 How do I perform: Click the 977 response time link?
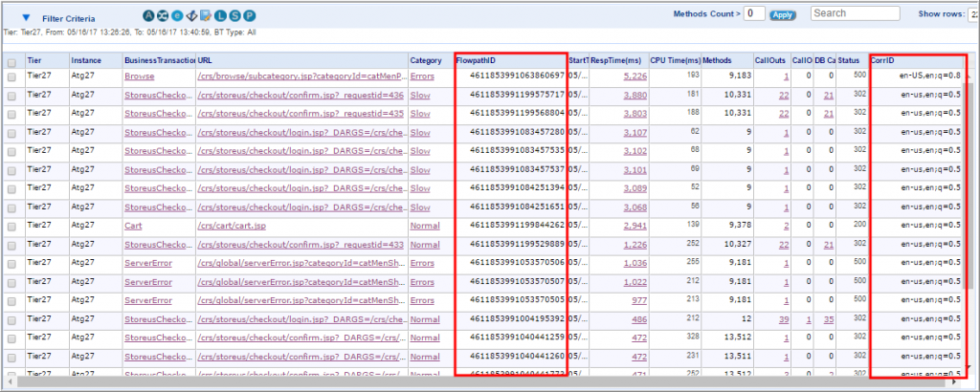(639, 301)
